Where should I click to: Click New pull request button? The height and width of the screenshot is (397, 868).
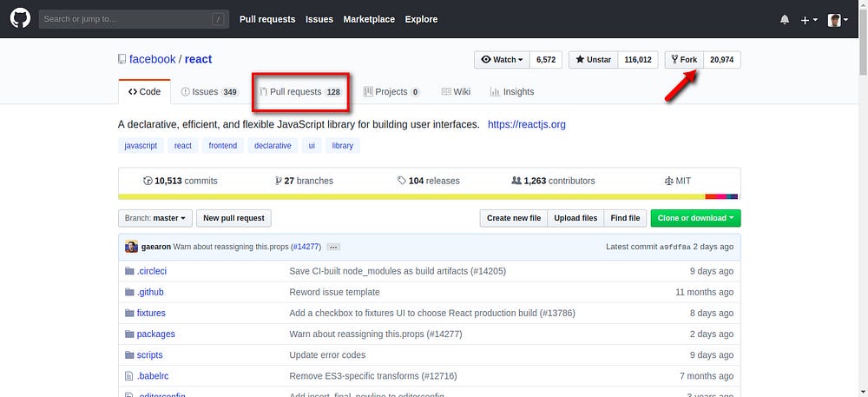(x=233, y=218)
